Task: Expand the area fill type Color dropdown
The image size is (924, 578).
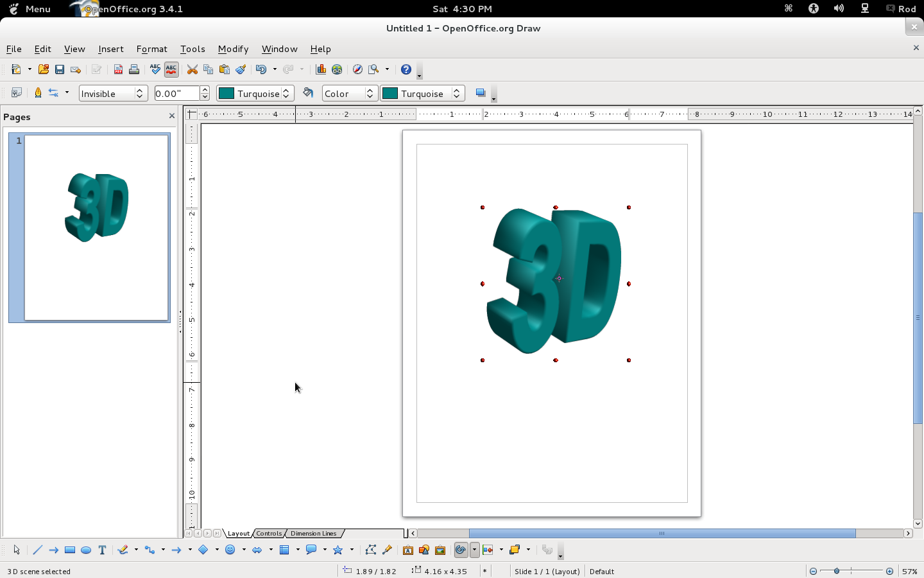Action: click(x=370, y=94)
